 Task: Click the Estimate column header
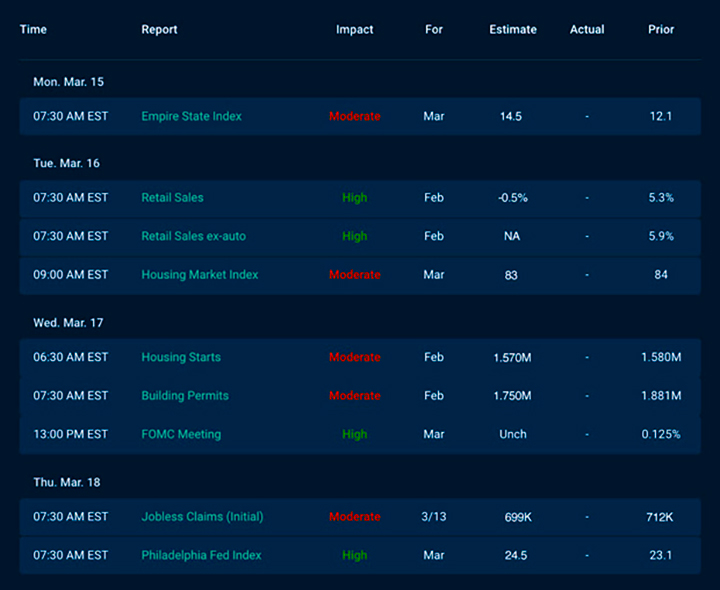click(512, 30)
